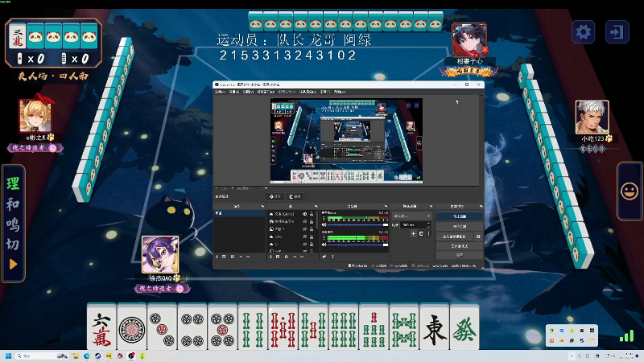Open player c彬之K avatar
This screenshot has width=644, height=362.
click(35, 116)
